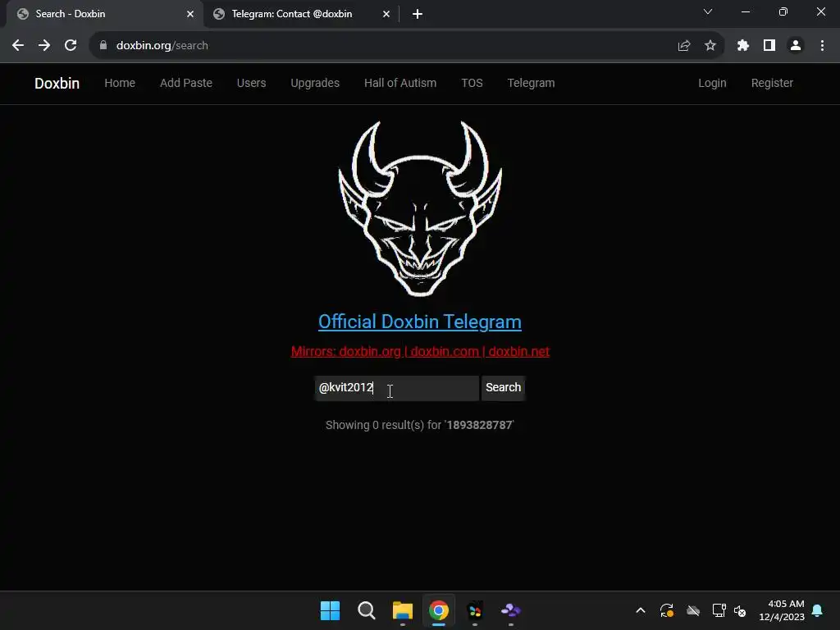Screen dimensions: 840x630
Task: Open the Windows Start menu
Action: click(330, 610)
